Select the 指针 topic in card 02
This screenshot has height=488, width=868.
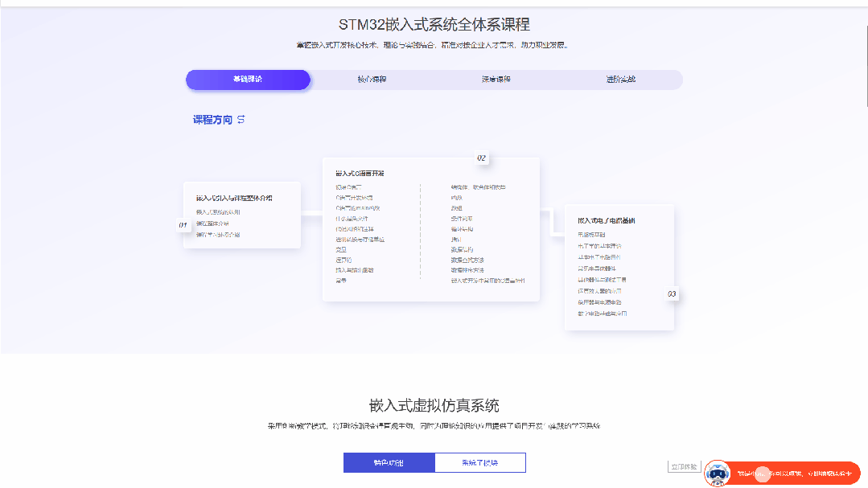click(x=455, y=239)
